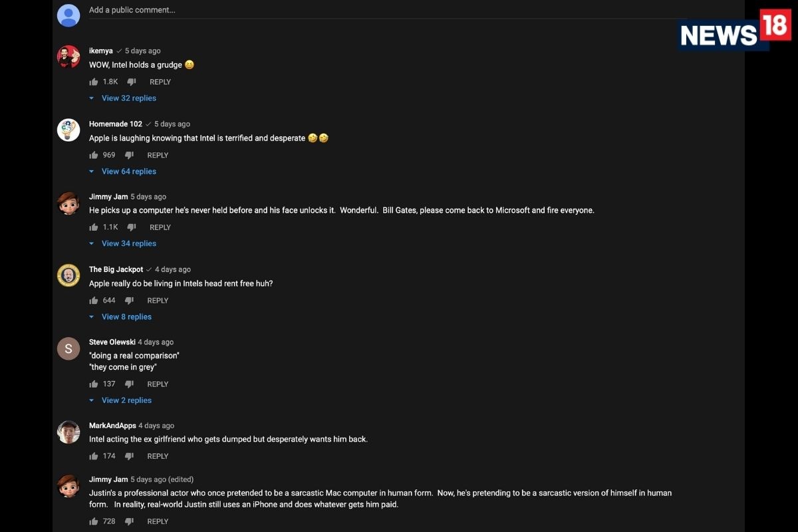Open ikemya's profile avatar
The image size is (798, 532).
click(x=68, y=57)
